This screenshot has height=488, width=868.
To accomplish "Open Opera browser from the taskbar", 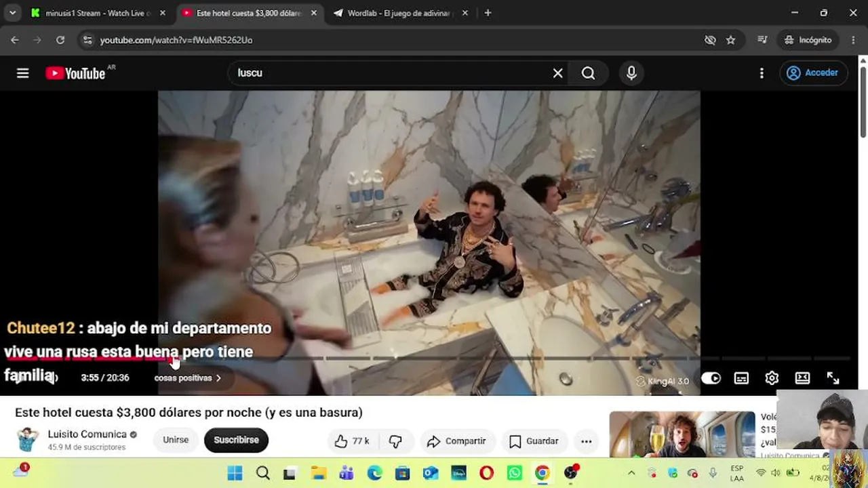I will [486, 473].
